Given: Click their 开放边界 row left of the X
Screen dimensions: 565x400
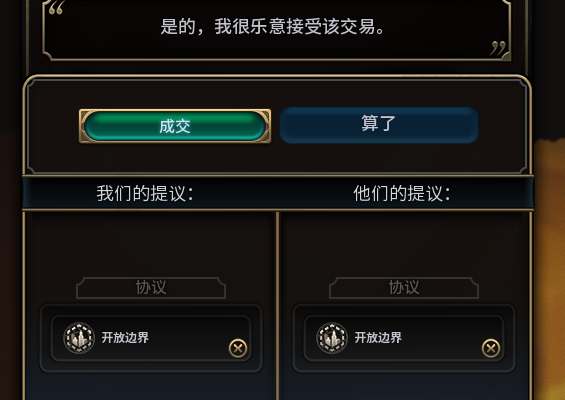Looking at the screenshot, I should coord(392,338).
